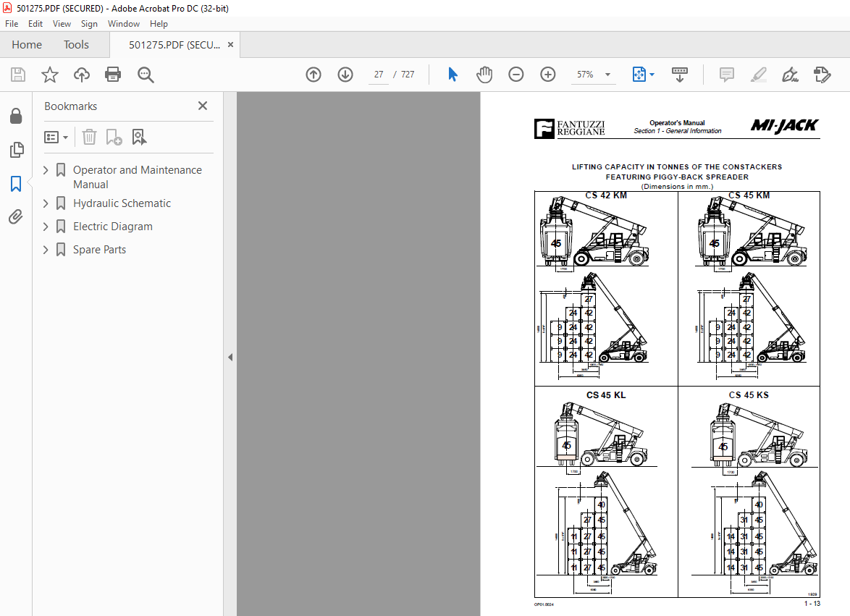The height and width of the screenshot is (616, 850).
Task: Click the CS 45 KS diagram title
Action: [749, 395]
